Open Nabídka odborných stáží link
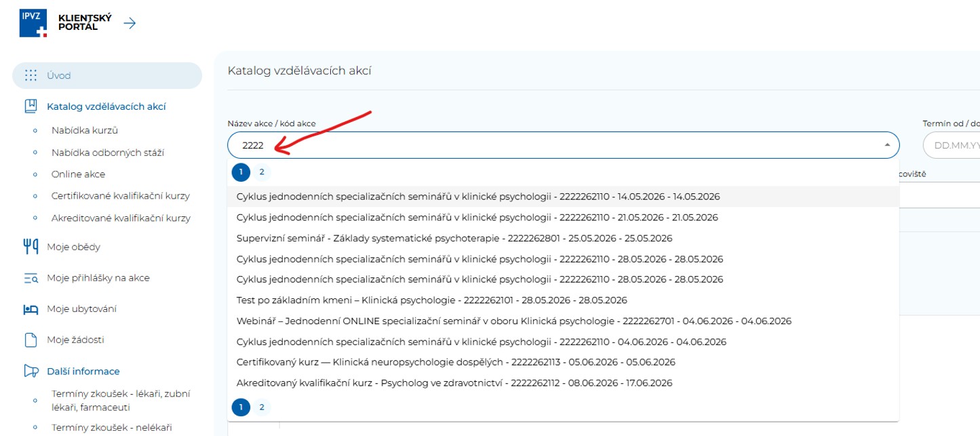The image size is (980, 436). point(108,153)
